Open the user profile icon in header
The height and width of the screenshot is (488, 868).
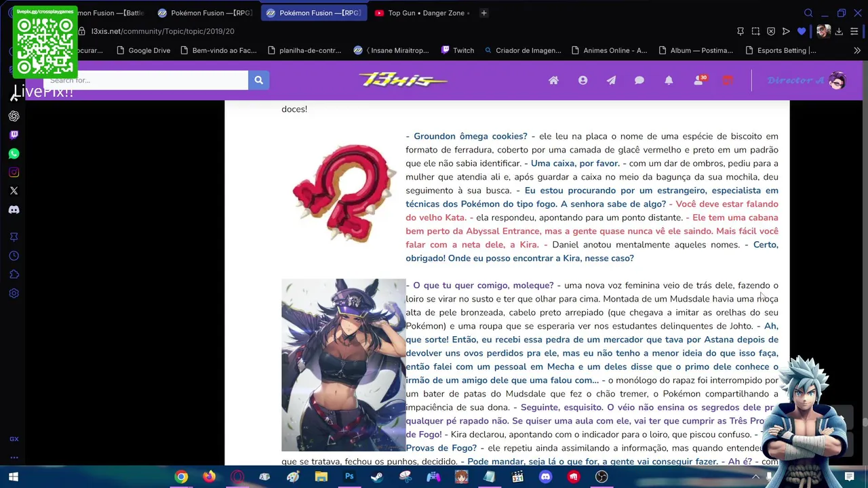(x=583, y=80)
